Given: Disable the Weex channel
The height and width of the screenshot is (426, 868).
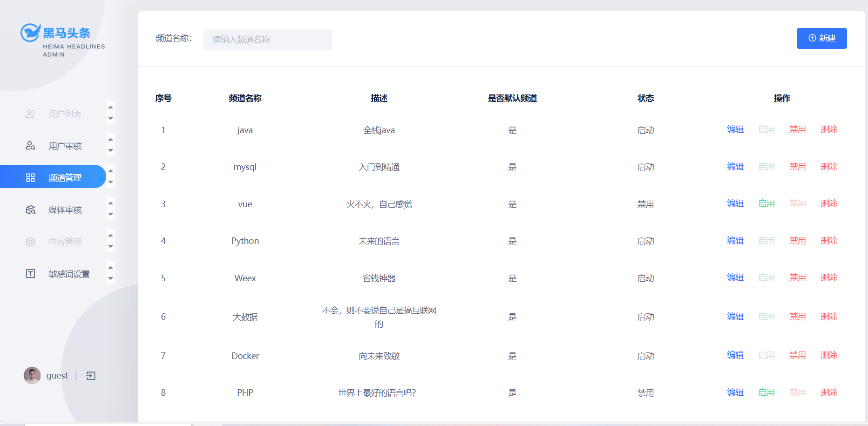Looking at the screenshot, I should [797, 277].
